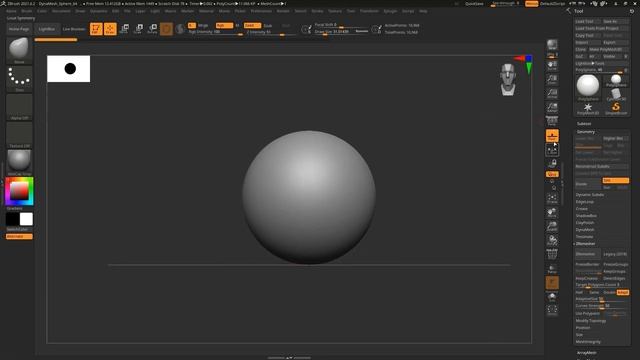
Task: Click the silhouette preview thumbnail
Action: [69, 69]
